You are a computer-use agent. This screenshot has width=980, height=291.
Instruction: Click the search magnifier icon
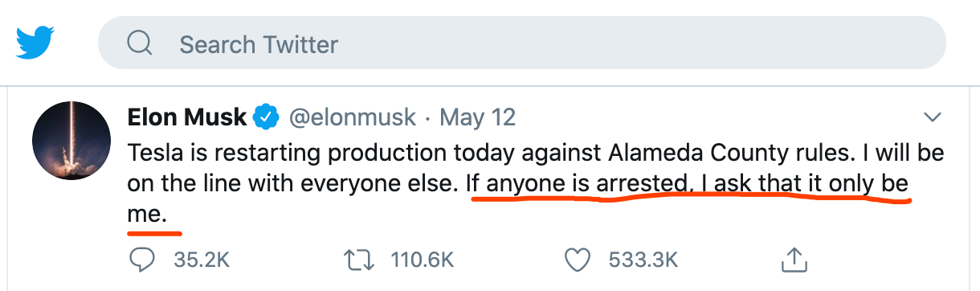(x=141, y=43)
